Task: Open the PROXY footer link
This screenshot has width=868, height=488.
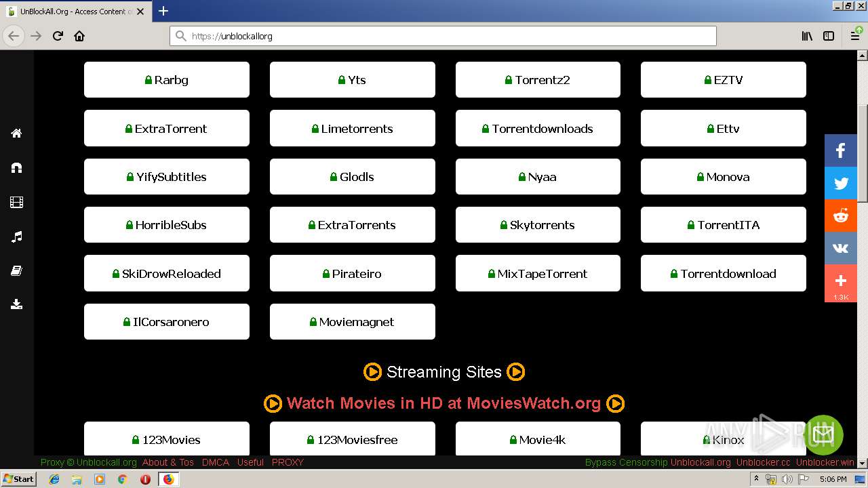Action: pyautogui.click(x=288, y=462)
